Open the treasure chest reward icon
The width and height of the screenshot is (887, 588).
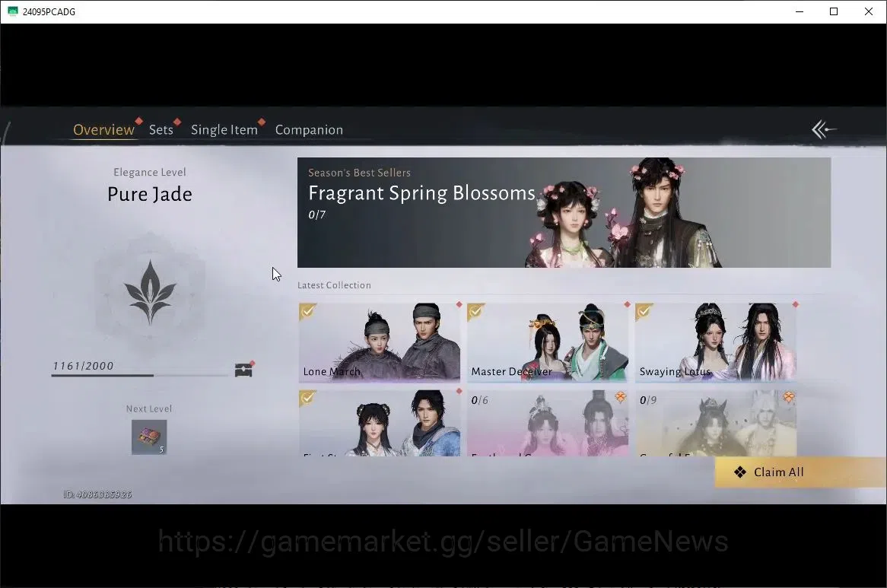point(243,370)
